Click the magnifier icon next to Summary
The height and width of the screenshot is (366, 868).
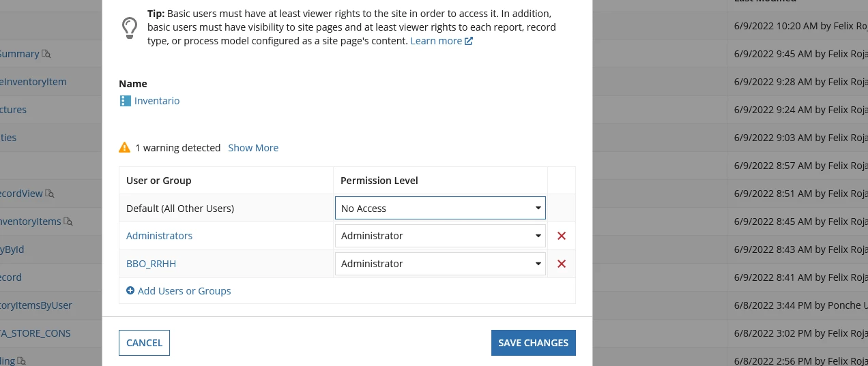[46, 54]
